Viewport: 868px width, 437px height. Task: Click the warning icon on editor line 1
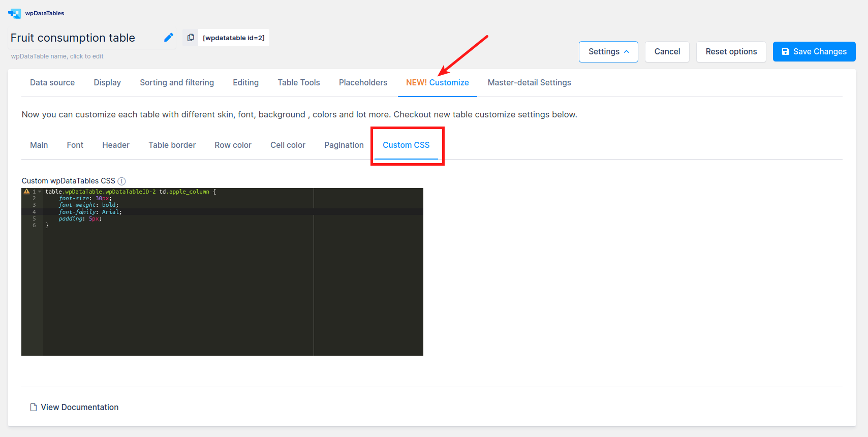coord(26,192)
